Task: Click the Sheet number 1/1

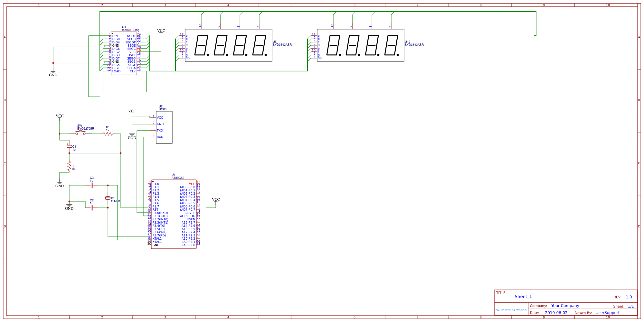Action: coord(631,306)
